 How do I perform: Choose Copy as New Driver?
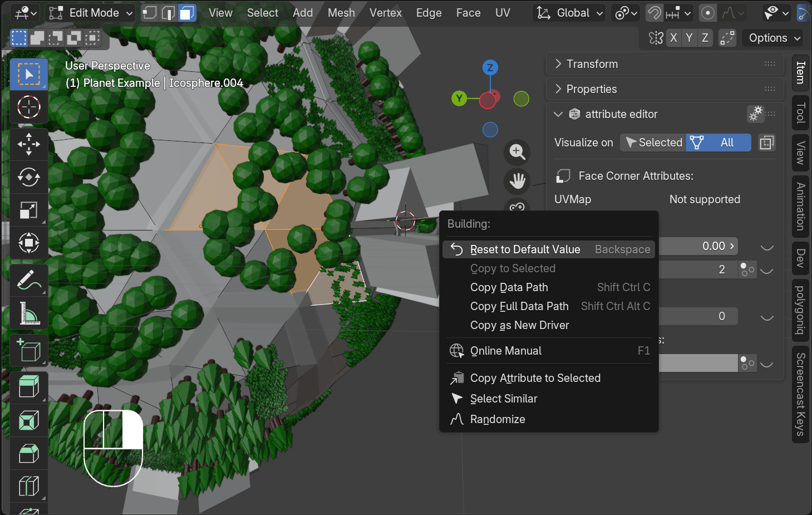(549, 325)
